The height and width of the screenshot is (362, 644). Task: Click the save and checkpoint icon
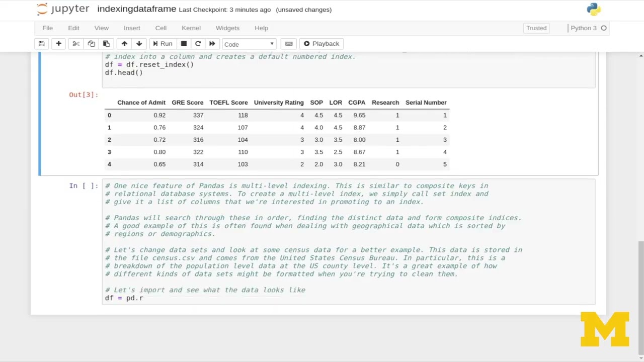42,44
